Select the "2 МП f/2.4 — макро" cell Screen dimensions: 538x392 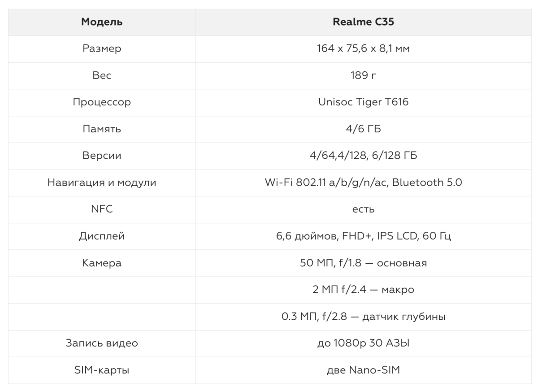(x=363, y=290)
